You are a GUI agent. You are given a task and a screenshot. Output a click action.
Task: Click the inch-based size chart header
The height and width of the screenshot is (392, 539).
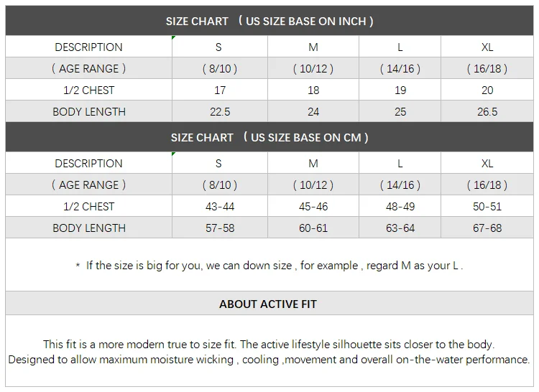[x=269, y=22]
